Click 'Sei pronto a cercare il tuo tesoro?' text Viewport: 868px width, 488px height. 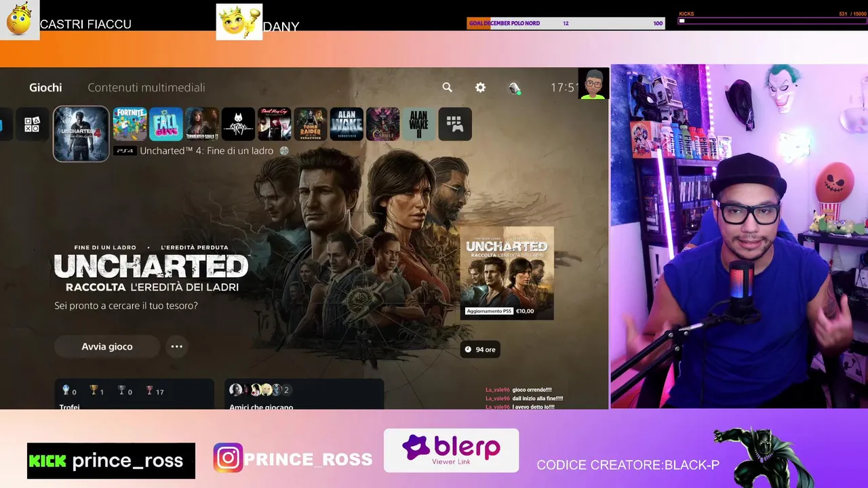(126, 306)
